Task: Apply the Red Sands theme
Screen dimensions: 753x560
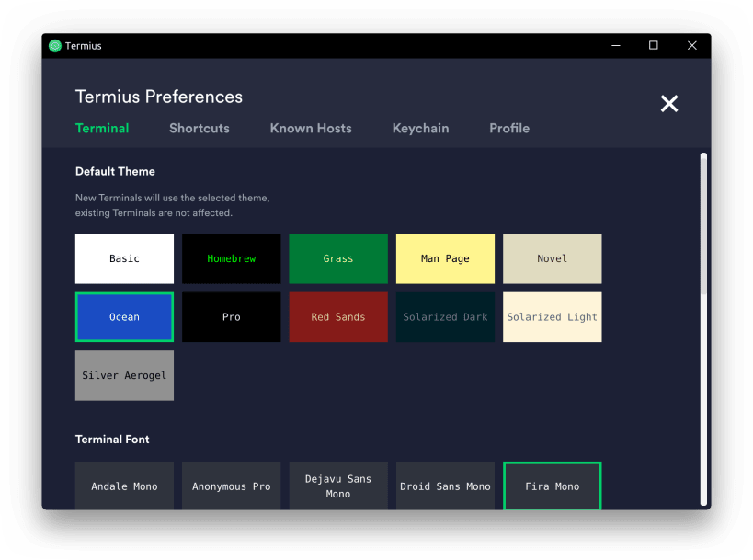Action: (337, 316)
